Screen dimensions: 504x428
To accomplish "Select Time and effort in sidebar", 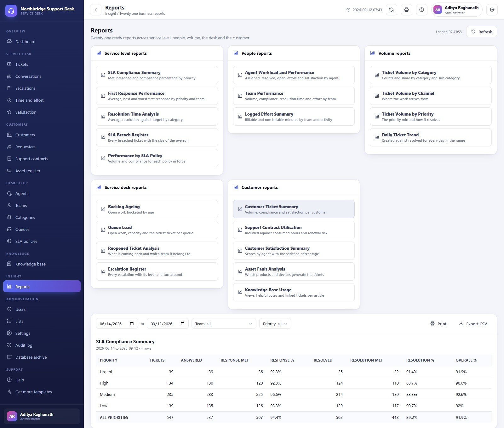I will point(42,100).
